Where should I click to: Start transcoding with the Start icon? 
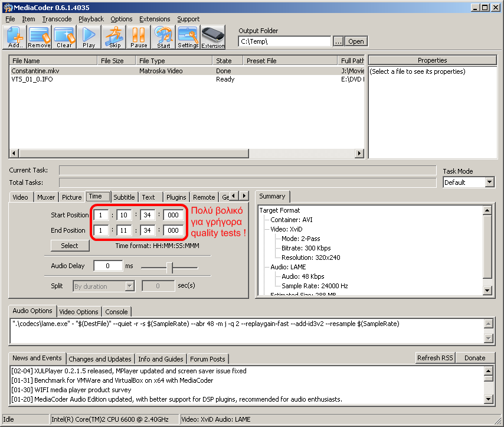(x=163, y=37)
